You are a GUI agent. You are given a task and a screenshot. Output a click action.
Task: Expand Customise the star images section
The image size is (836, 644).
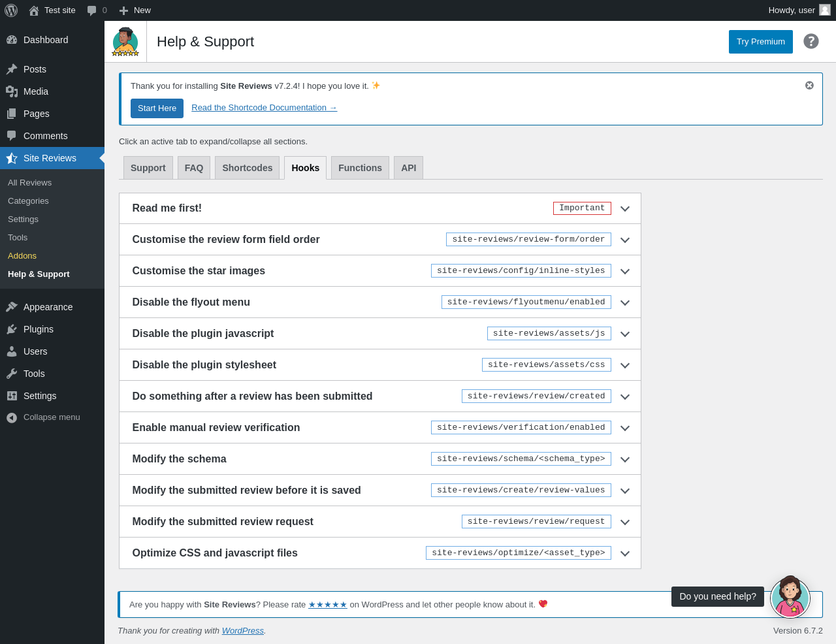(380, 271)
